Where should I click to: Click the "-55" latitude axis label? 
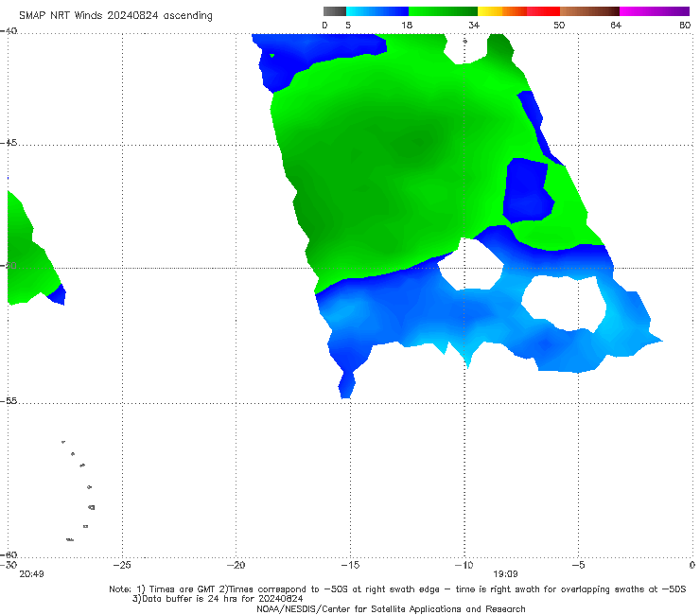click(x=9, y=400)
